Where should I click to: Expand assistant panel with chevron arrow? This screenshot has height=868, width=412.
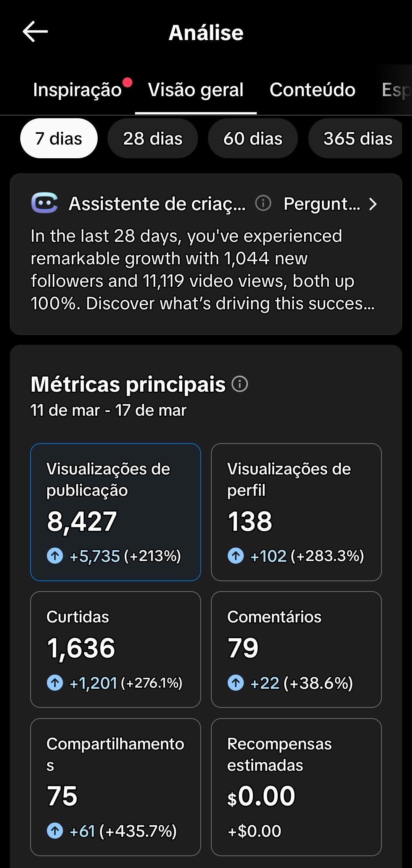coord(373,204)
